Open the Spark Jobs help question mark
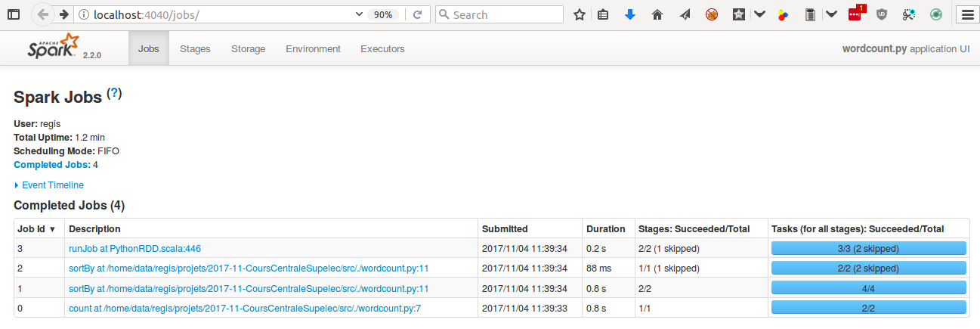Screen dimensions: 980x329 (114, 94)
